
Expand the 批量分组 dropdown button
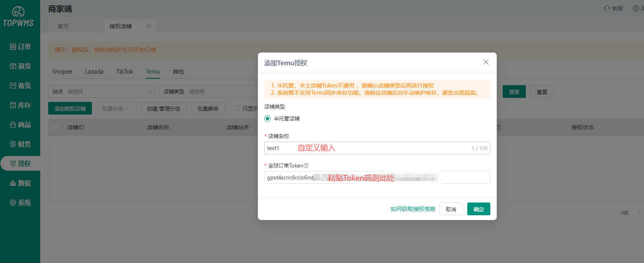pyautogui.click(x=116, y=108)
